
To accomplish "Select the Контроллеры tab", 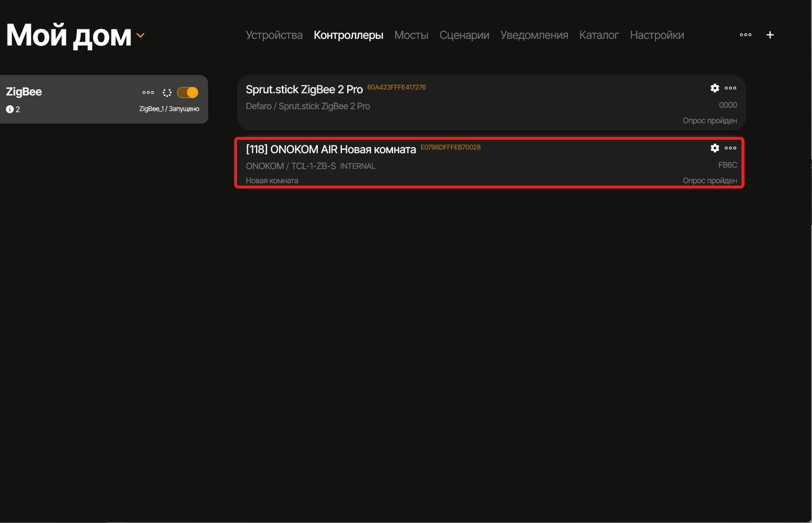I will (348, 35).
